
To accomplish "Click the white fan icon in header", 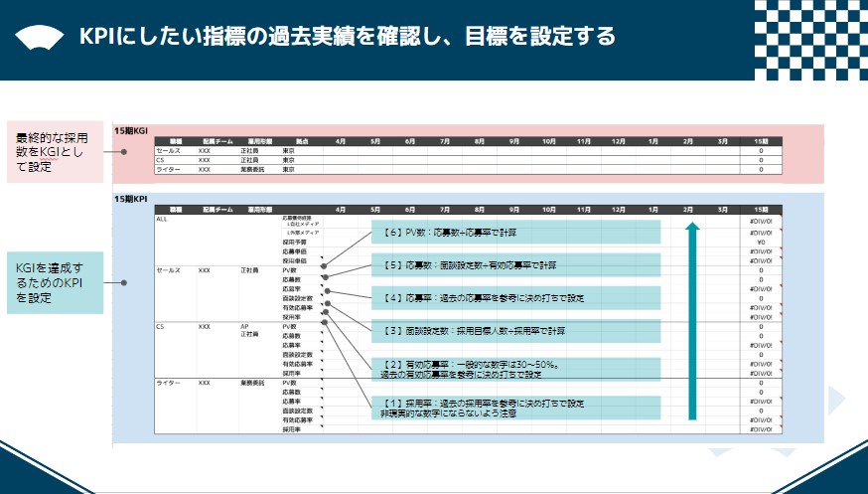I will [x=41, y=37].
